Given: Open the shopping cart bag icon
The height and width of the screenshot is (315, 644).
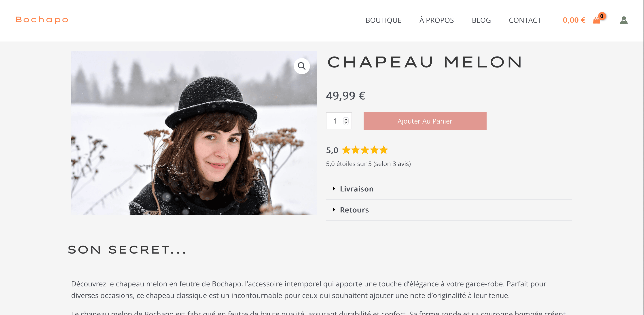Looking at the screenshot, I should click(x=597, y=21).
